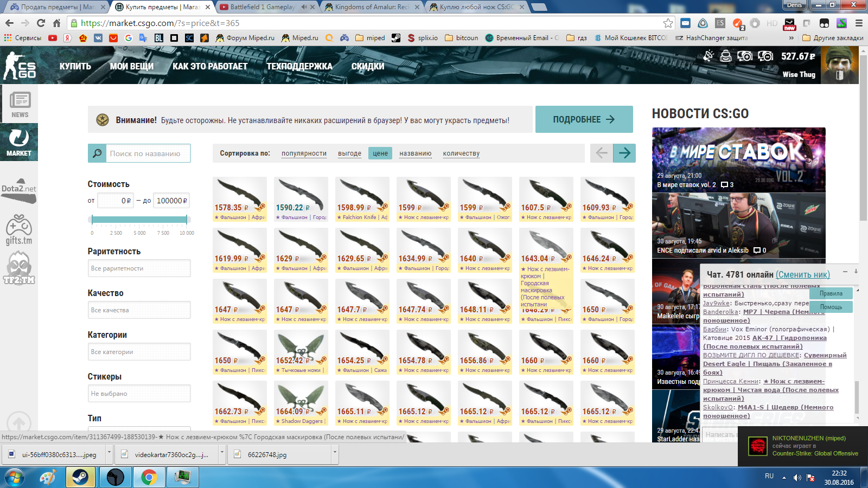Click the Wise Thug profile avatar
Screen dimensions: 868x488
point(839,65)
